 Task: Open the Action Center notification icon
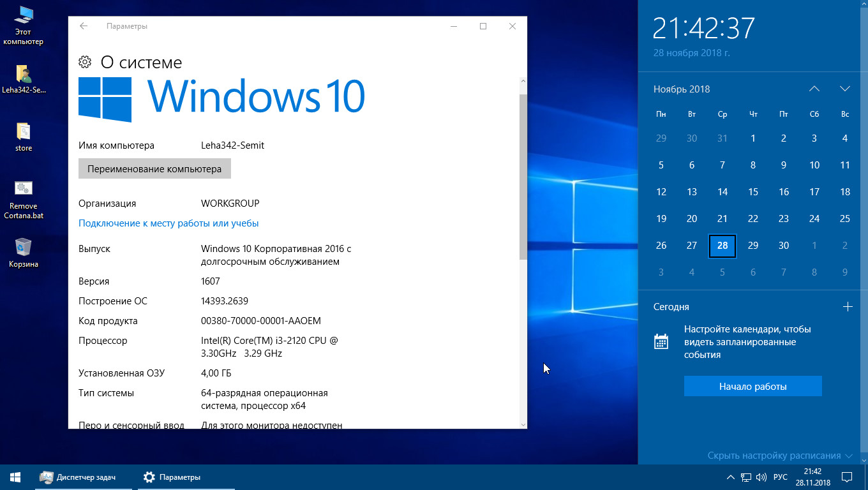click(847, 477)
